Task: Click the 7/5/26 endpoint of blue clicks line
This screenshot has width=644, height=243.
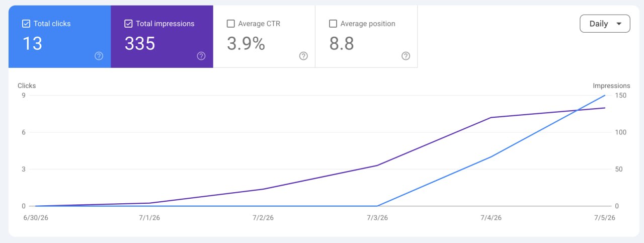Action: click(x=605, y=95)
